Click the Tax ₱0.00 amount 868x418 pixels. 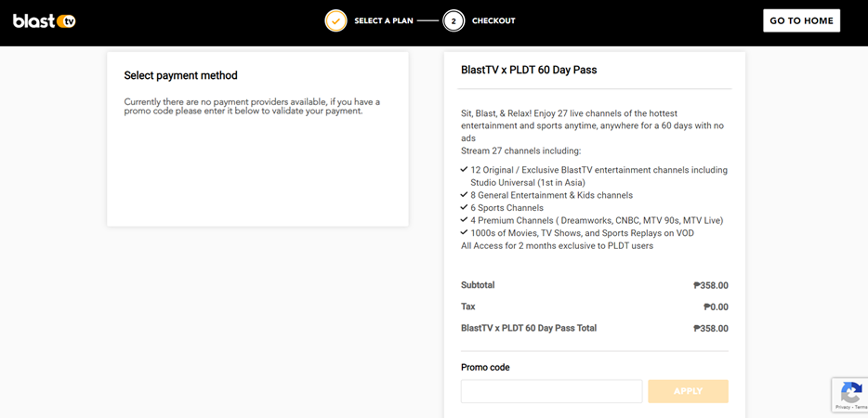coord(715,307)
